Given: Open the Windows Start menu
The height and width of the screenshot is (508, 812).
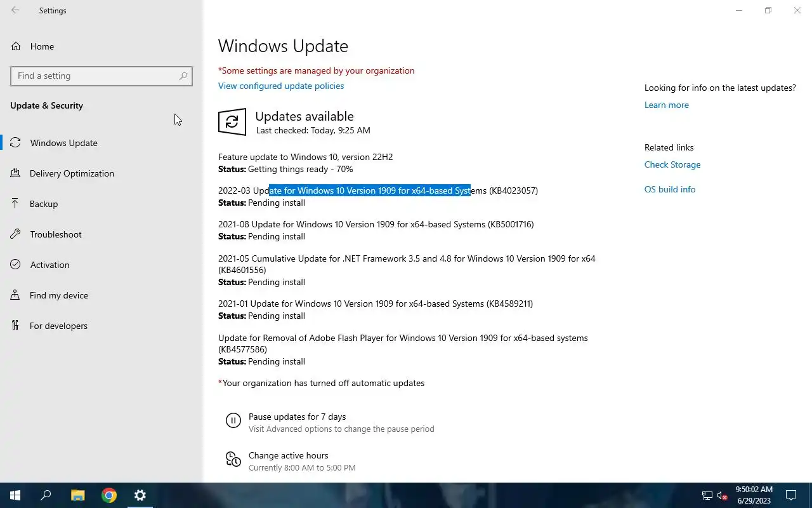Looking at the screenshot, I should click(15, 495).
